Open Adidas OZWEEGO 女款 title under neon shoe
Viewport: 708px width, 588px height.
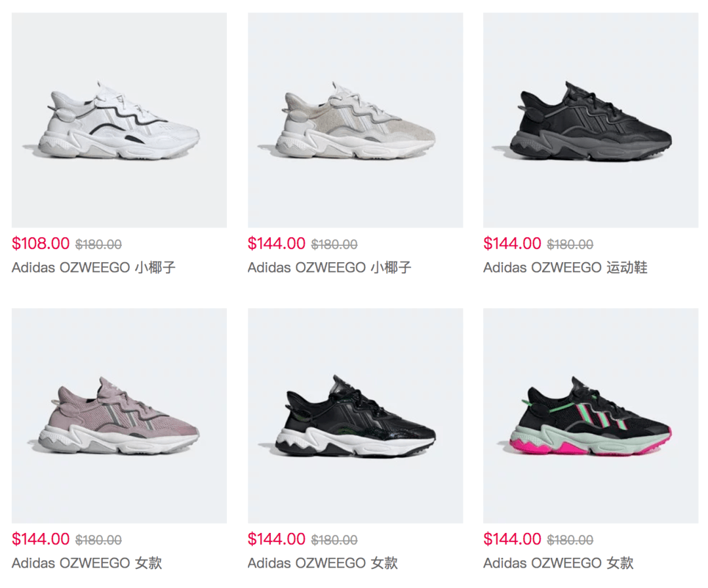point(558,563)
